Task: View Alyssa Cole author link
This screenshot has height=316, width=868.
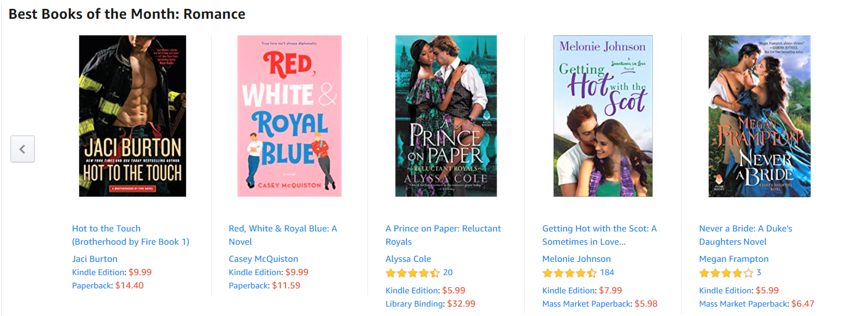Action: tap(408, 259)
